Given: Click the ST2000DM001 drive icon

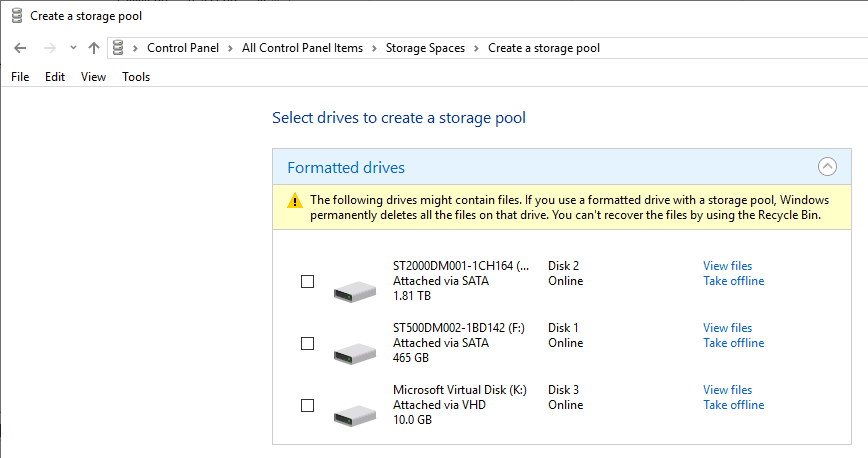Looking at the screenshot, I should (x=354, y=291).
